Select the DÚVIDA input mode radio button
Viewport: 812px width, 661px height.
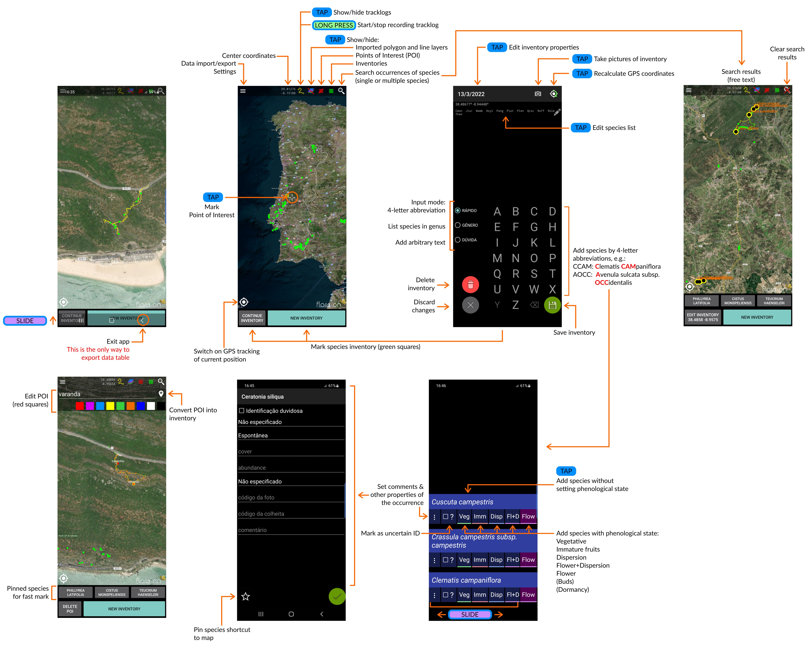458,240
